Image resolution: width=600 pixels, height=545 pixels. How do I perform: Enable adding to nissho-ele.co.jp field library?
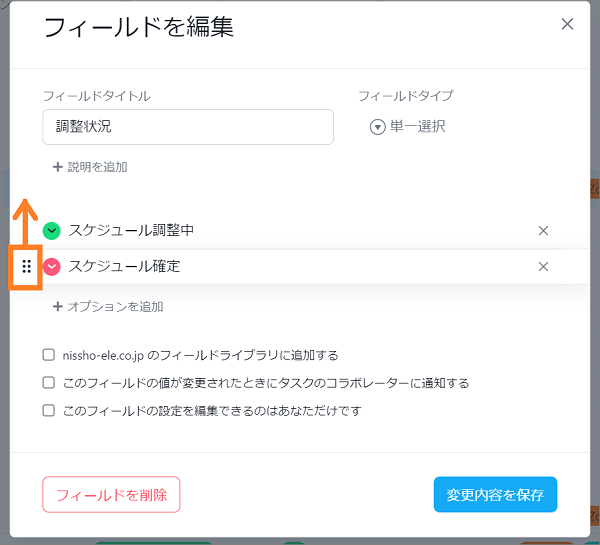[x=49, y=355]
